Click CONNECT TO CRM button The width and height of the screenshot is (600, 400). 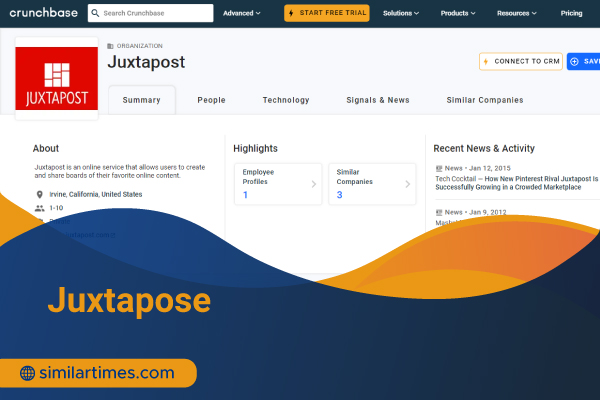point(521,61)
